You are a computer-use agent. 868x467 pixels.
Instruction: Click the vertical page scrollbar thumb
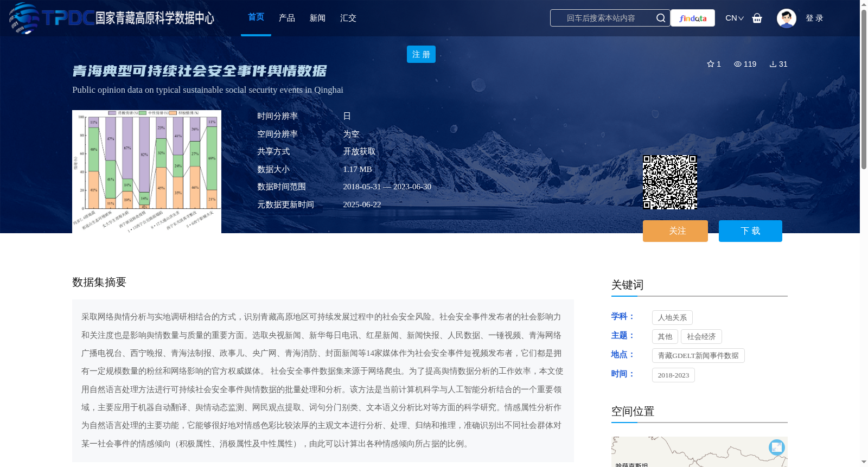coord(864,89)
